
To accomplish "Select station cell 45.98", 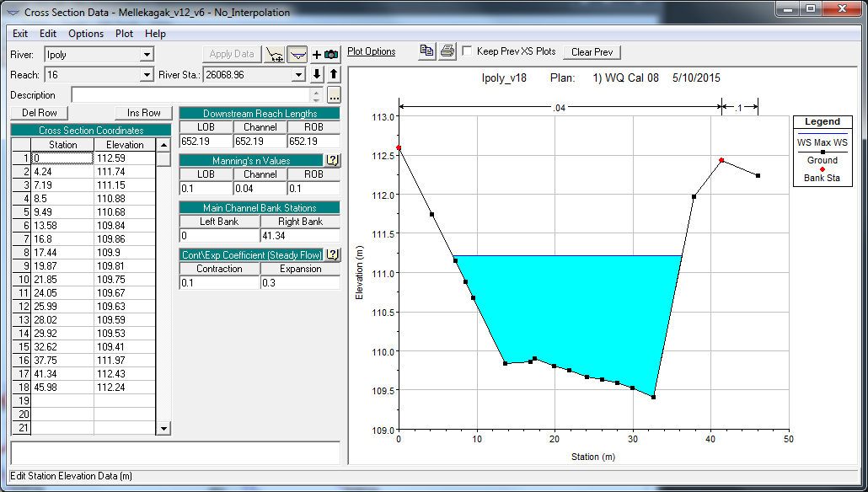I will [x=62, y=388].
